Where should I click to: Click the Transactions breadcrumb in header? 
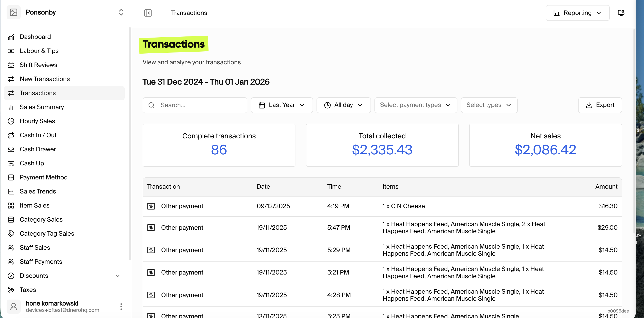(x=189, y=13)
